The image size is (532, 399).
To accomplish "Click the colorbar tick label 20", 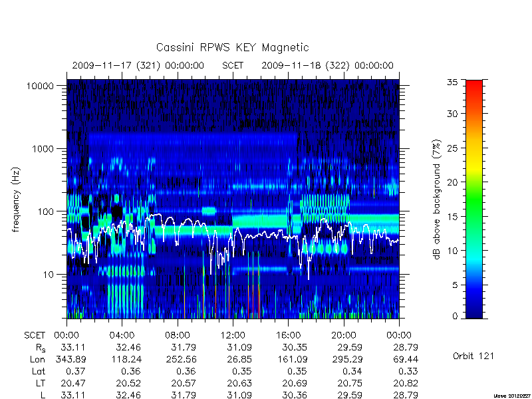I will coord(452,182).
